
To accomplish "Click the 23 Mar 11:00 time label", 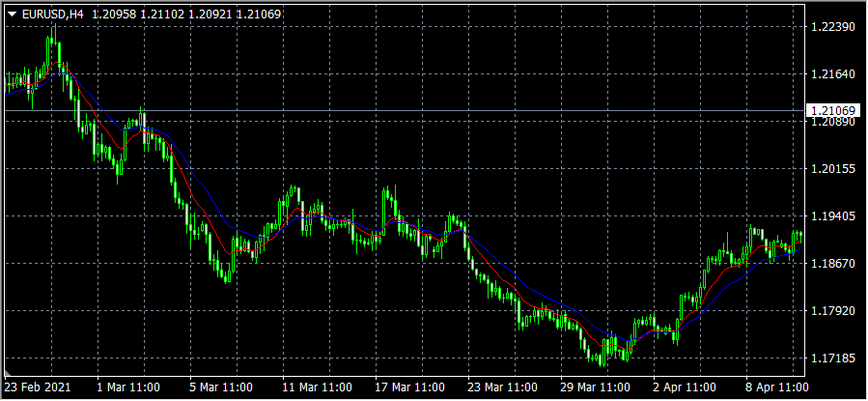I will pyautogui.click(x=501, y=387).
